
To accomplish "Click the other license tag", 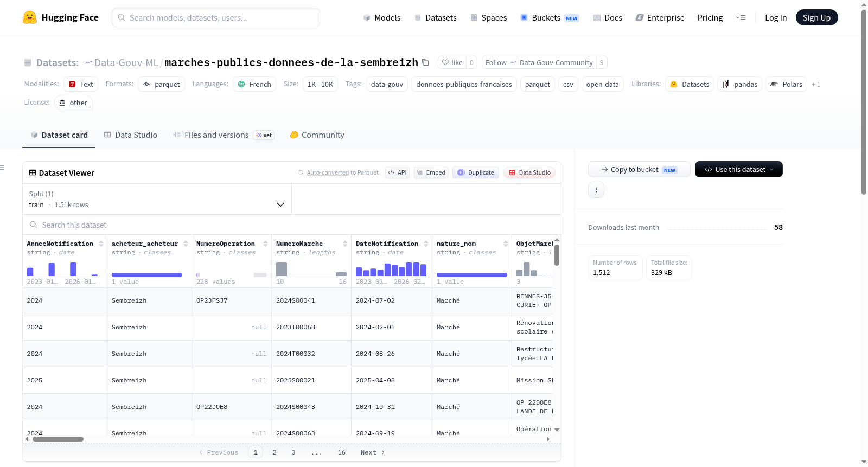I will [x=73, y=103].
